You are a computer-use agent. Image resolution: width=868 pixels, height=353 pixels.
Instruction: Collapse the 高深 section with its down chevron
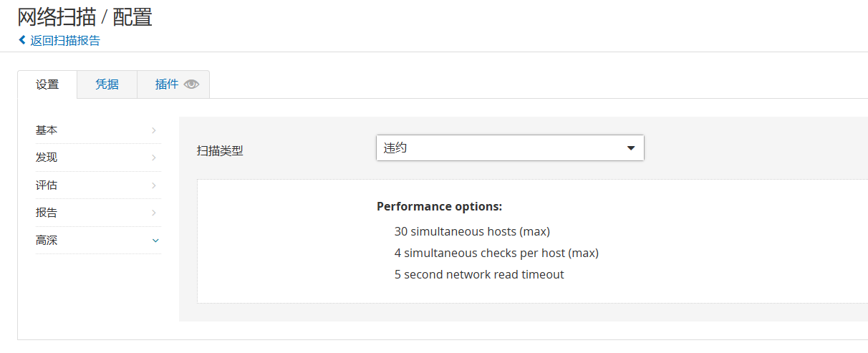pos(155,241)
